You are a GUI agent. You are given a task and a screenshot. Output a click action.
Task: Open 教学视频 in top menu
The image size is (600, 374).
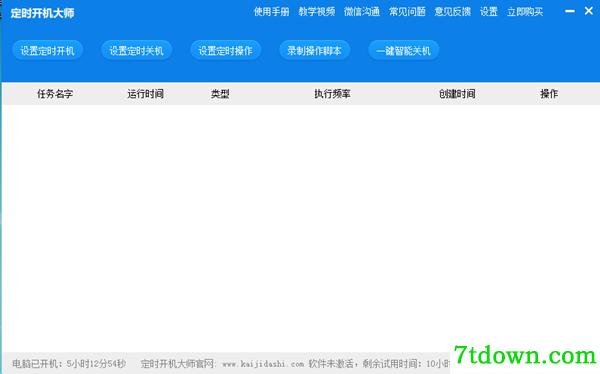317,12
